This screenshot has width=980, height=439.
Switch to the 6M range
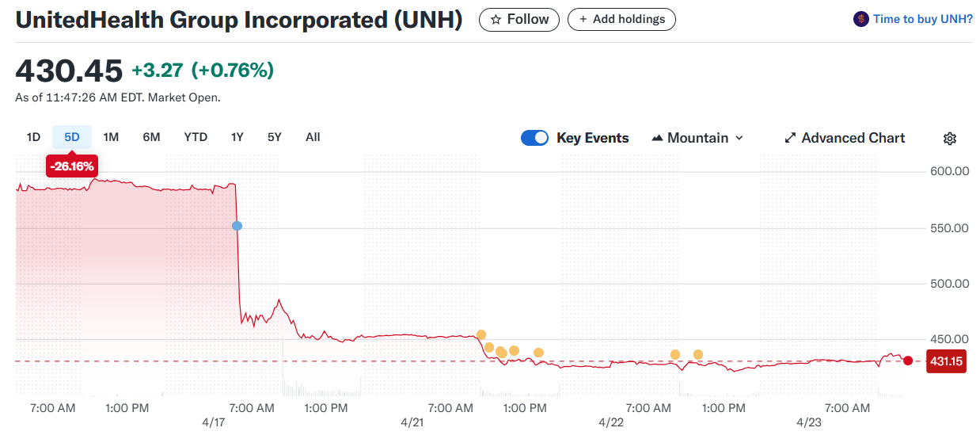click(x=151, y=137)
